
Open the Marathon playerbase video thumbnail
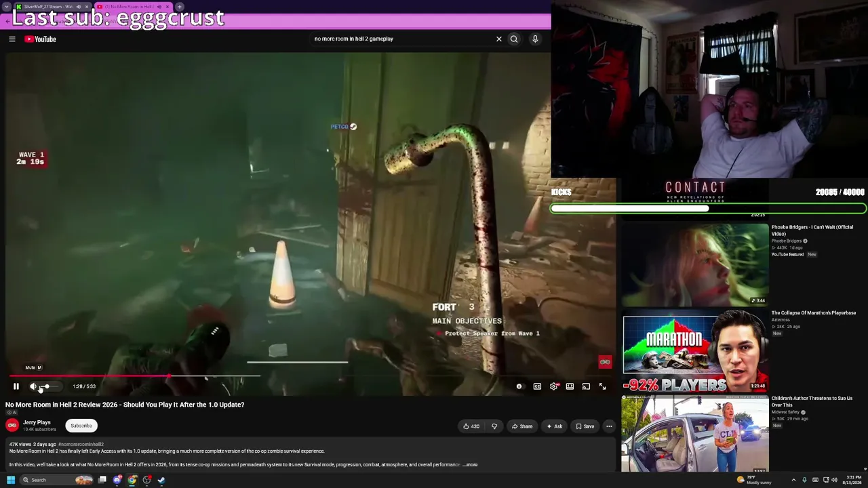(695, 352)
